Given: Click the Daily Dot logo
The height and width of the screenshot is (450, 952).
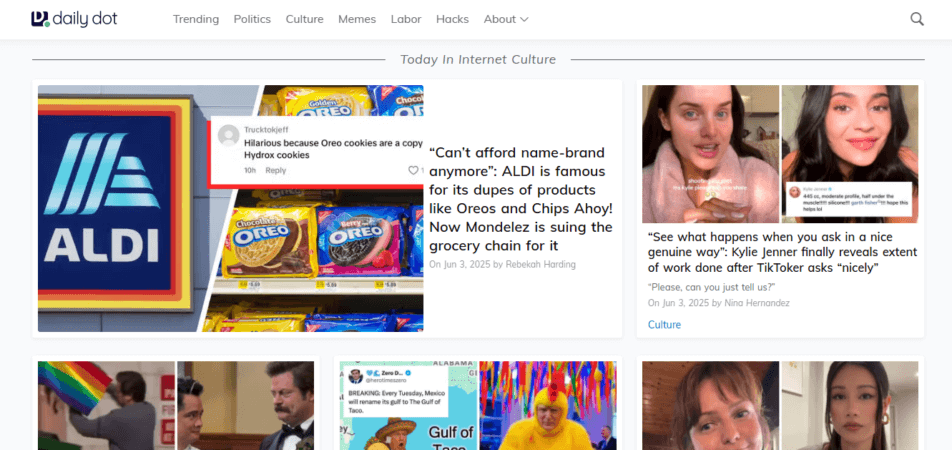Looking at the screenshot, I should tap(74, 19).
